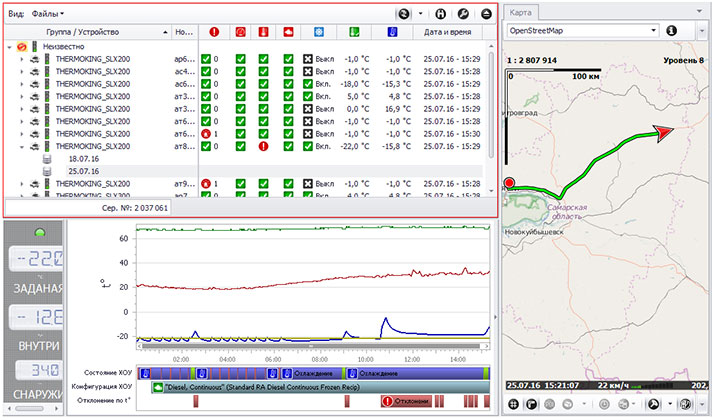
Task: Click the alarm column header icon
Action: click(x=212, y=33)
